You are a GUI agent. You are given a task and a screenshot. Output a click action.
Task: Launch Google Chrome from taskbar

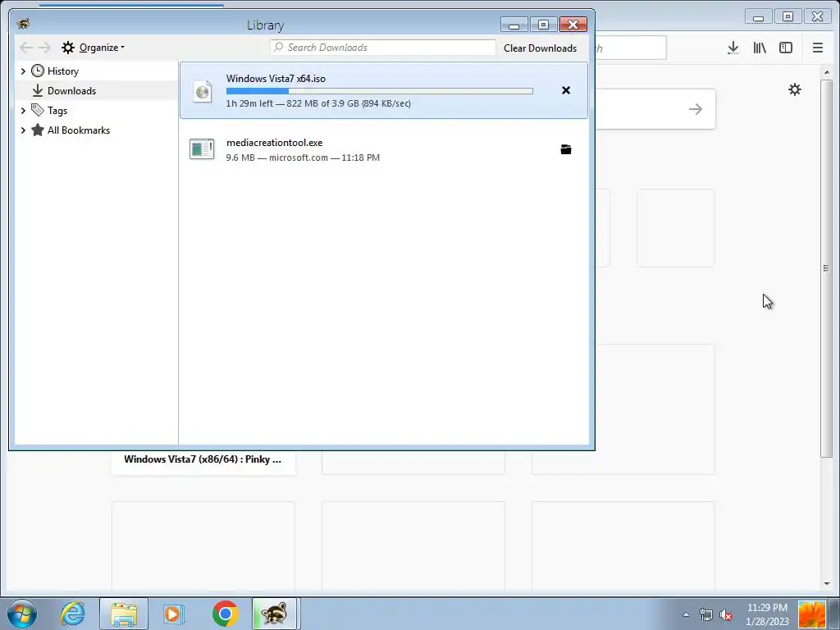(x=225, y=614)
